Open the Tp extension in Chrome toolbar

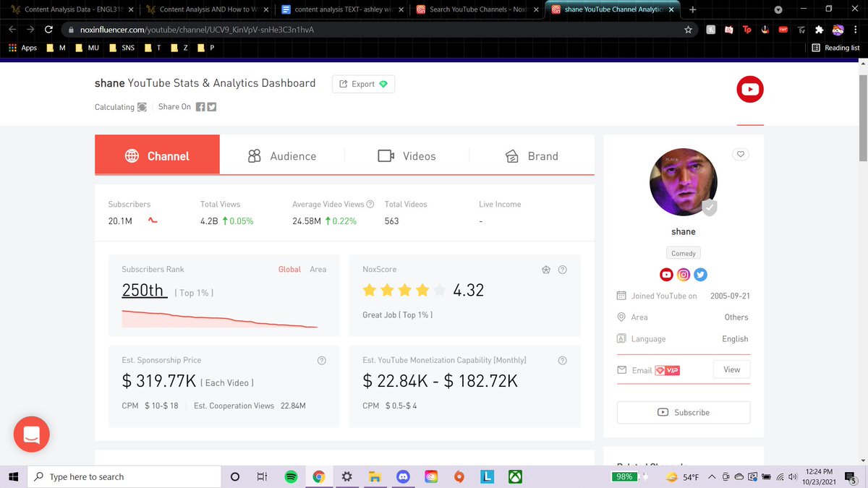click(746, 30)
